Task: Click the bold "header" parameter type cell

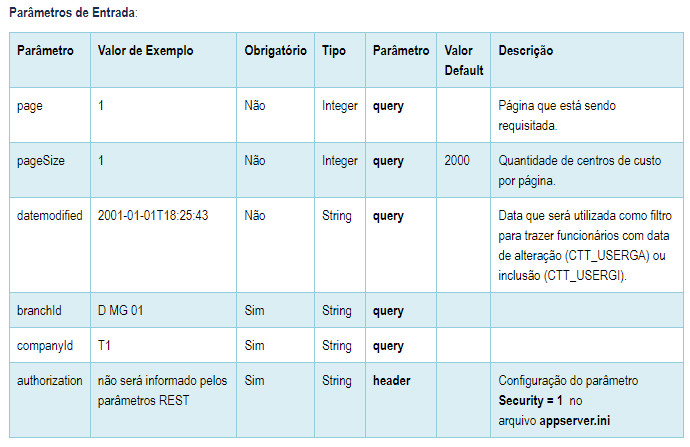Action: tap(392, 381)
